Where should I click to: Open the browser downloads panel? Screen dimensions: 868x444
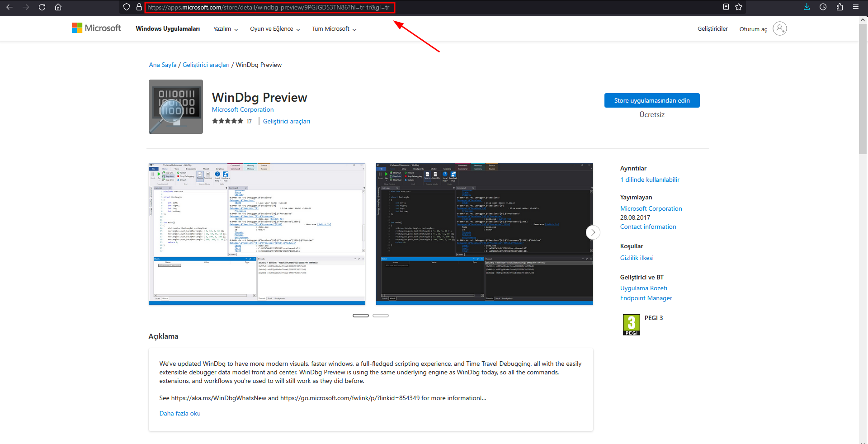[x=807, y=7]
